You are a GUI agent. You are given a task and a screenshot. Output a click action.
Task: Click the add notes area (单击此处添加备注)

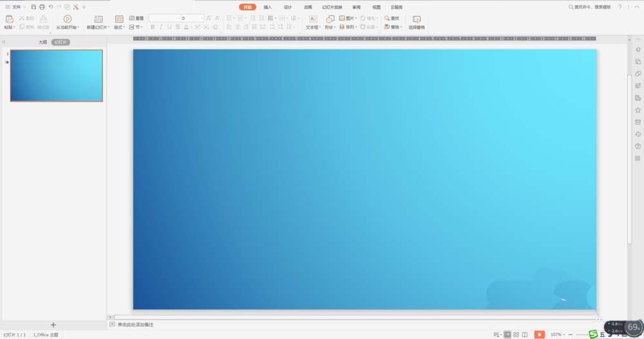point(135,325)
